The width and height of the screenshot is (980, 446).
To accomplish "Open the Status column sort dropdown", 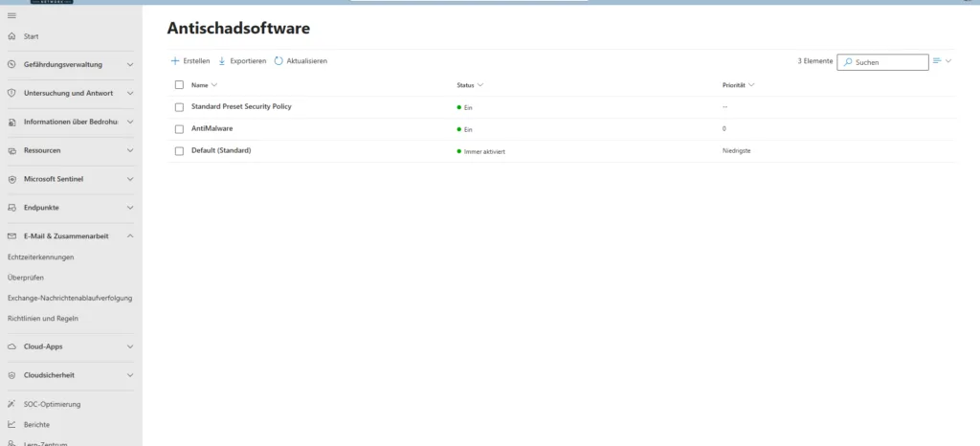I will point(479,85).
